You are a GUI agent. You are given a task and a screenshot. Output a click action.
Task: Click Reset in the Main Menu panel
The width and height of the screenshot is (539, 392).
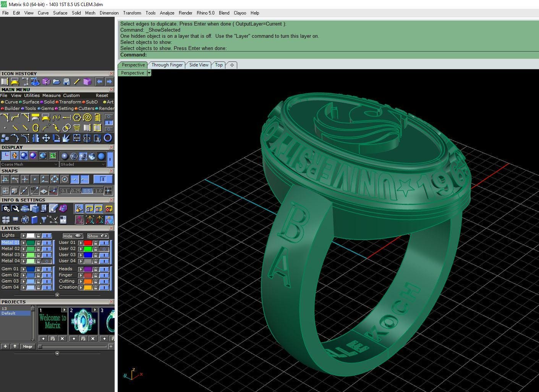102,95
